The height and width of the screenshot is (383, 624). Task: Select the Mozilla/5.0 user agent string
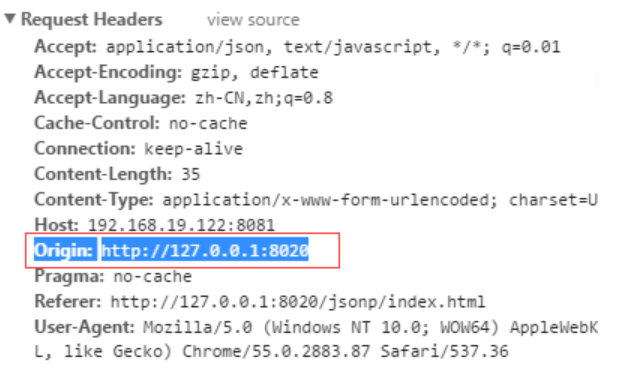coord(370,327)
